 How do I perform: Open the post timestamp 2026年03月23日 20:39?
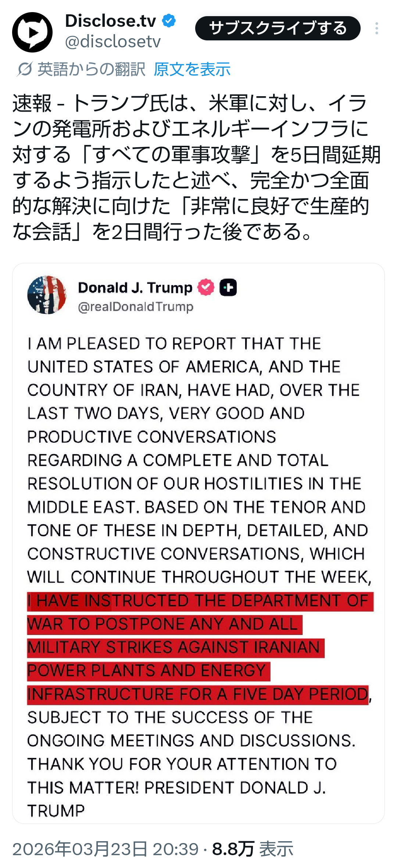(x=105, y=849)
